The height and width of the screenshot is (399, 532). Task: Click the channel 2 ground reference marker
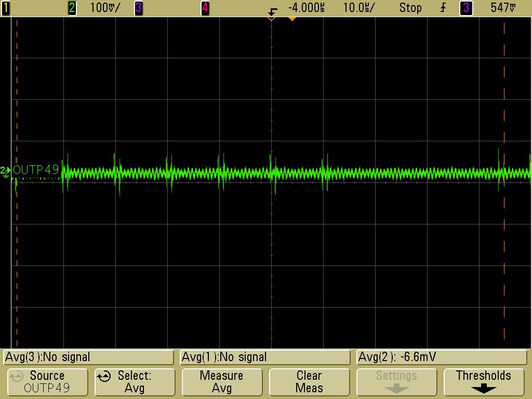point(5,170)
